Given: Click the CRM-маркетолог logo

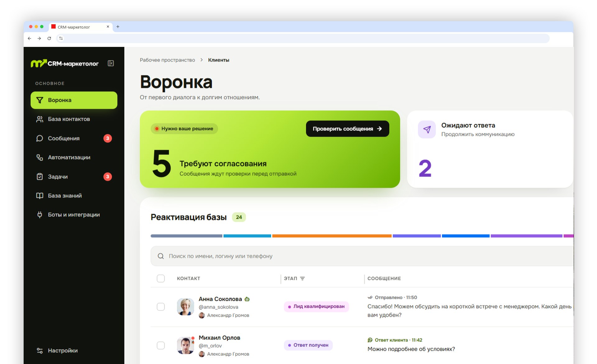Looking at the screenshot, I should 65,63.
